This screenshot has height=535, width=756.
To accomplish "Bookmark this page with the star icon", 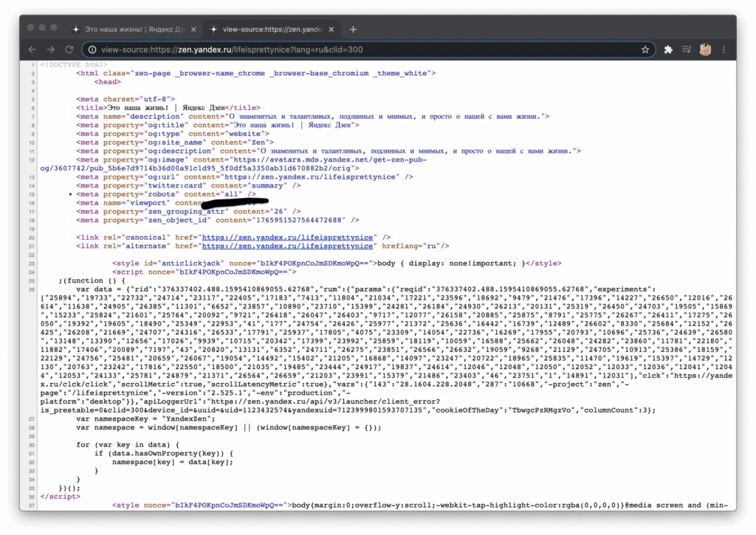I will [645, 49].
